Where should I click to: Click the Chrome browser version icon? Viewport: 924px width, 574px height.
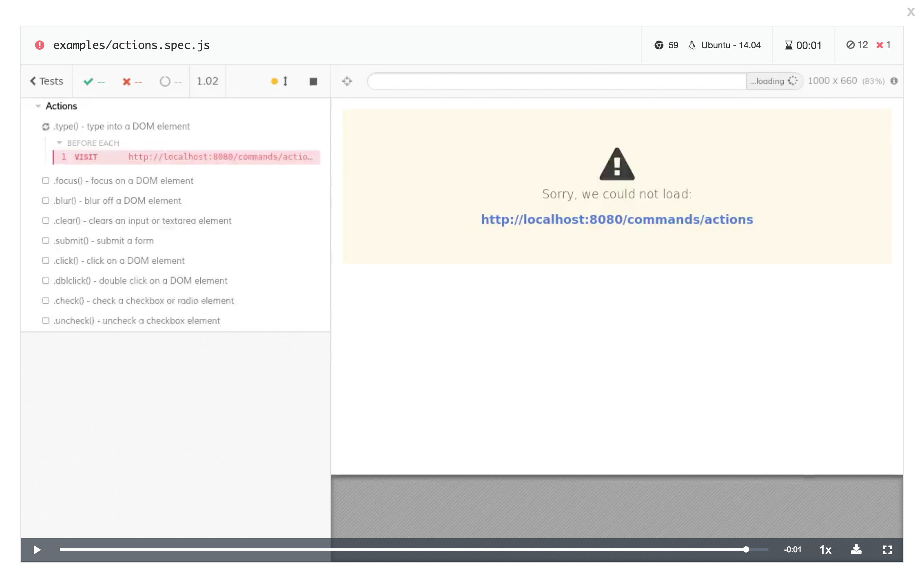tap(659, 45)
